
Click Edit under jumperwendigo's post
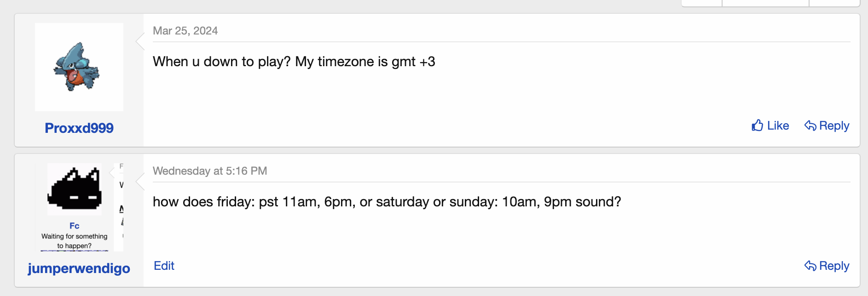[164, 266]
